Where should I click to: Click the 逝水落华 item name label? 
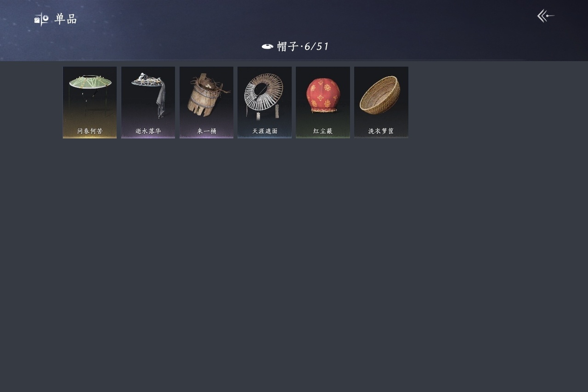(x=148, y=131)
